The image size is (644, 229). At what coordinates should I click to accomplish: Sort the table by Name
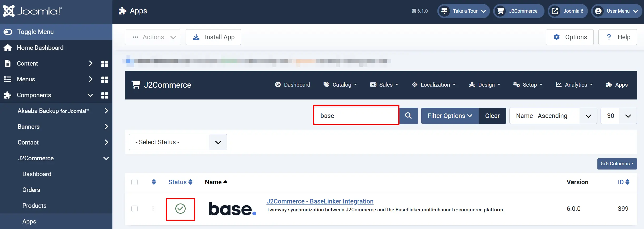pyautogui.click(x=216, y=182)
